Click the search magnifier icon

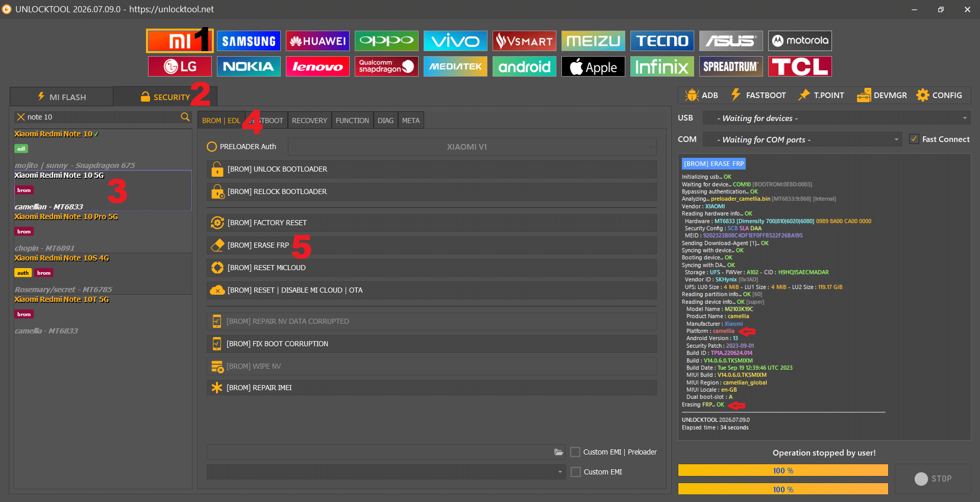coord(185,117)
